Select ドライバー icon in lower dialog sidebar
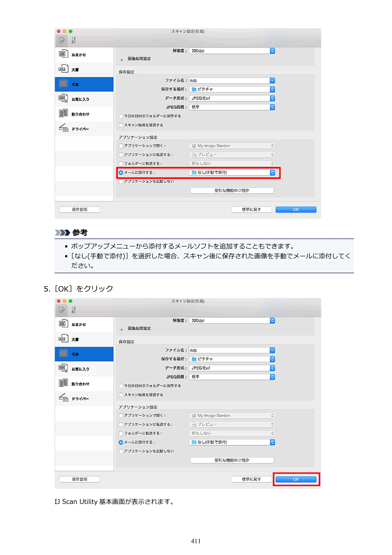 pyautogui.click(x=63, y=398)
